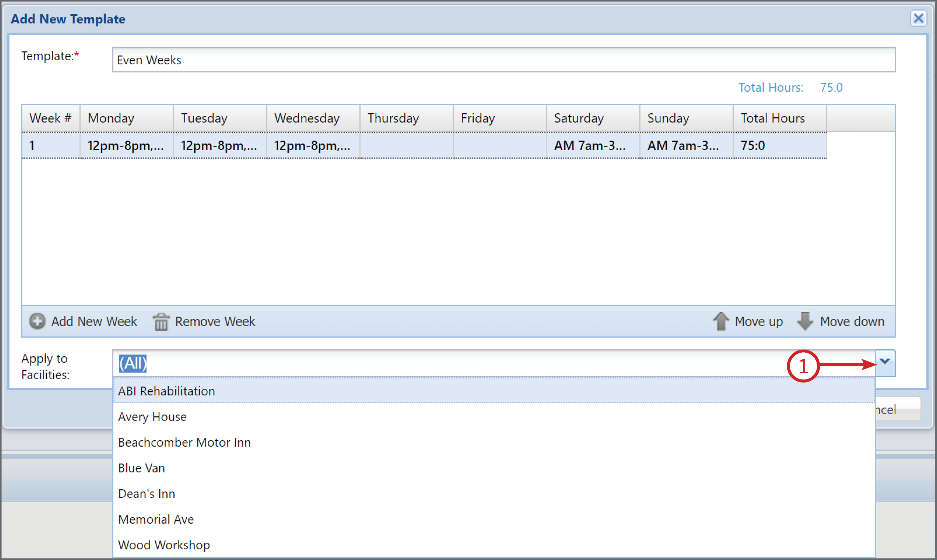Screen dimensions: 937x560
Task: Click the partially hidden Cancel button
Action: (898, 409)
